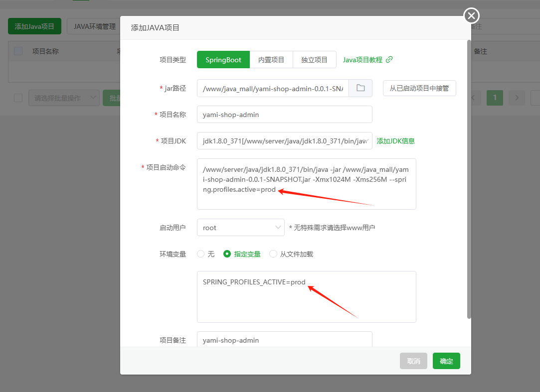540x392 pixels.
Task: Open the JAVA环境管理 tab
Action: pyautogui.click(x=94, y=26)
